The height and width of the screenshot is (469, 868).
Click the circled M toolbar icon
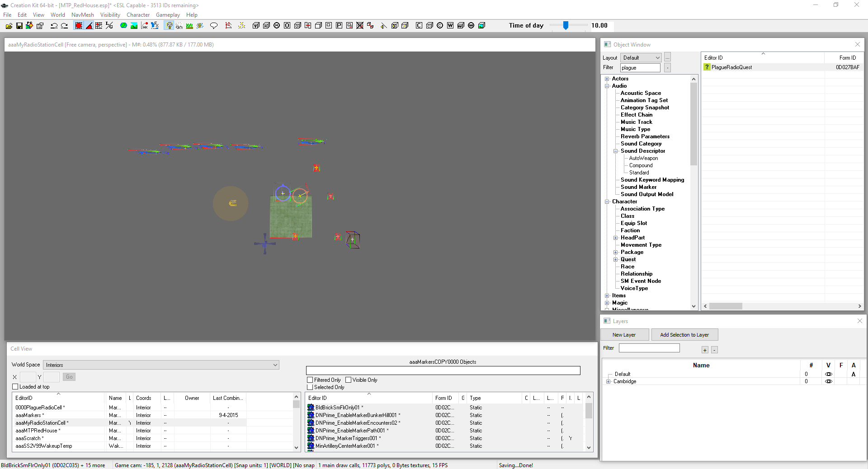click(277, 26)
